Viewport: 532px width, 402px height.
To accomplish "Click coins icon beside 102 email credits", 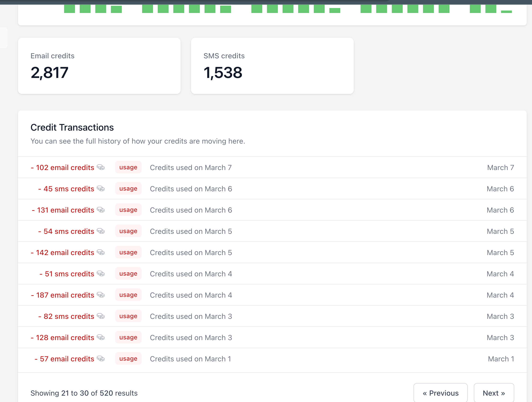I will (x=100, y=167).
